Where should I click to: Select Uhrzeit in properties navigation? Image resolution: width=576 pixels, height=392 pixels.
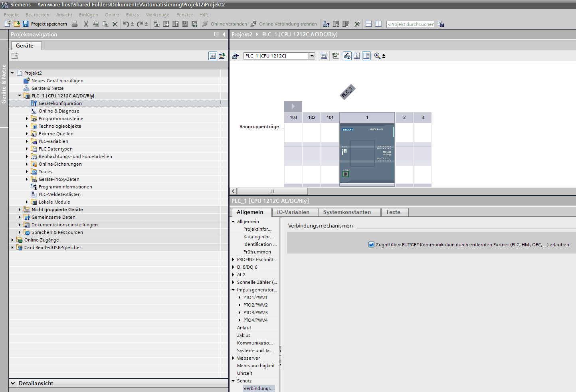[245, 373]
